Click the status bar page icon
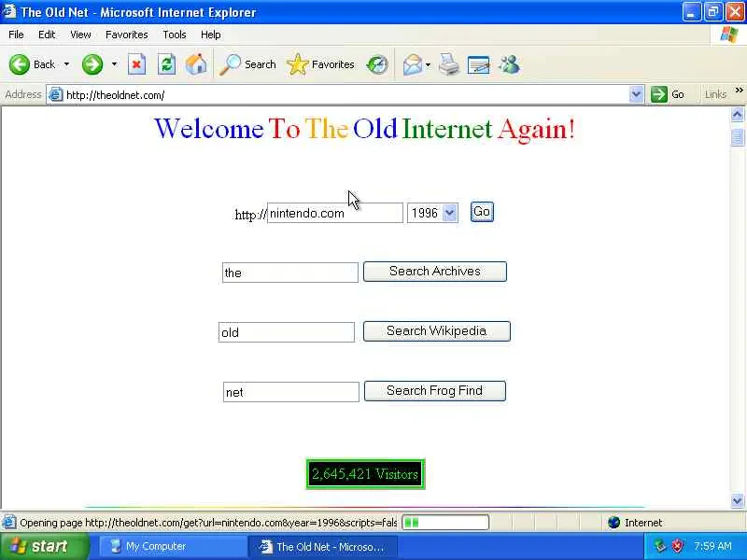The width and height of the screenshot is (747, 560). tap(9, 523)
